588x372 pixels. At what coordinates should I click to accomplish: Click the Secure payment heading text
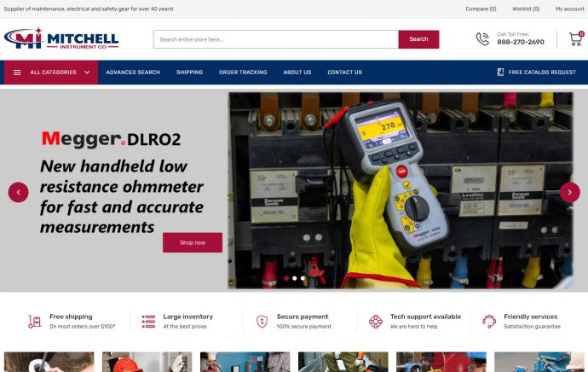click(303, 317)
